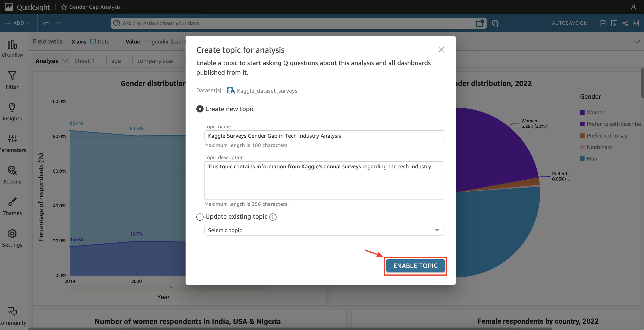The width and height of the screenshot is (644, 330).
Task: Switch to the company size tab
Action: pyautogui.click(x=155, y=61)
